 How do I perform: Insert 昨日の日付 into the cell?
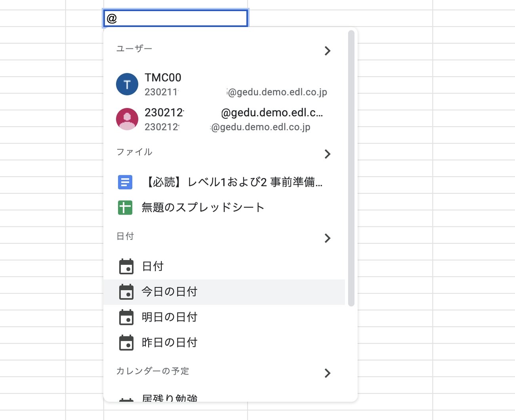(224, 343)
